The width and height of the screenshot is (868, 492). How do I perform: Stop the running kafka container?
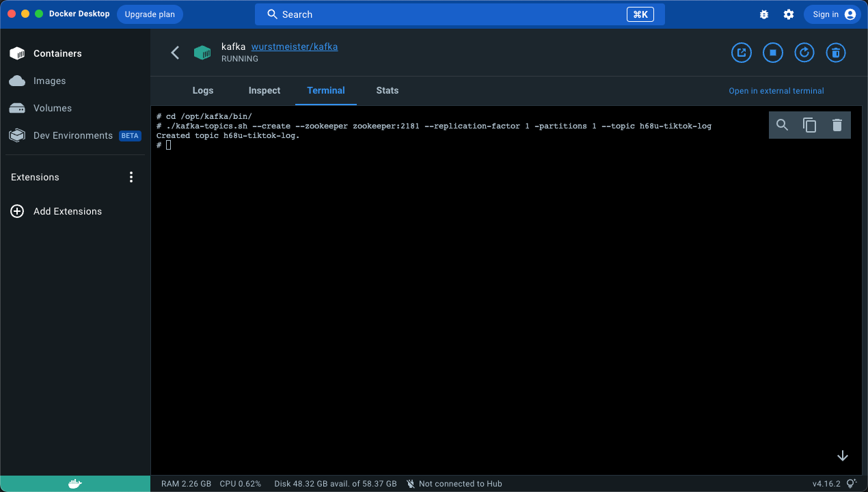(x=773, y=53)
